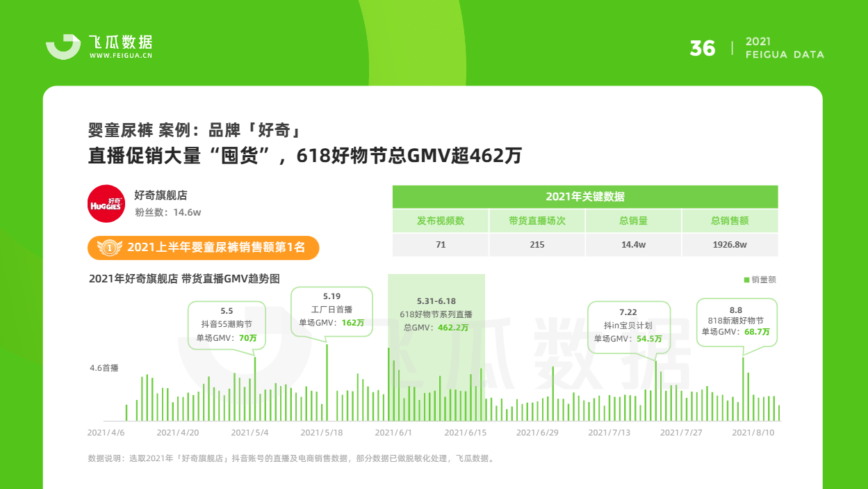Viewport: 868px width, 489px height.
Task: Click the 2021/6/15 axis date
Action: pyautogui.click(x=466, y=432)
